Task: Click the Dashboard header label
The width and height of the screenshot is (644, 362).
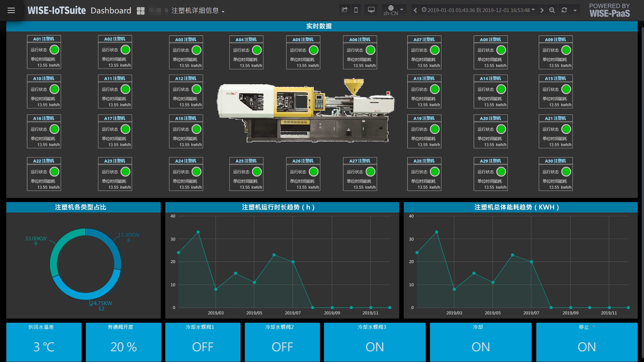Action: (x=111, y=11)
